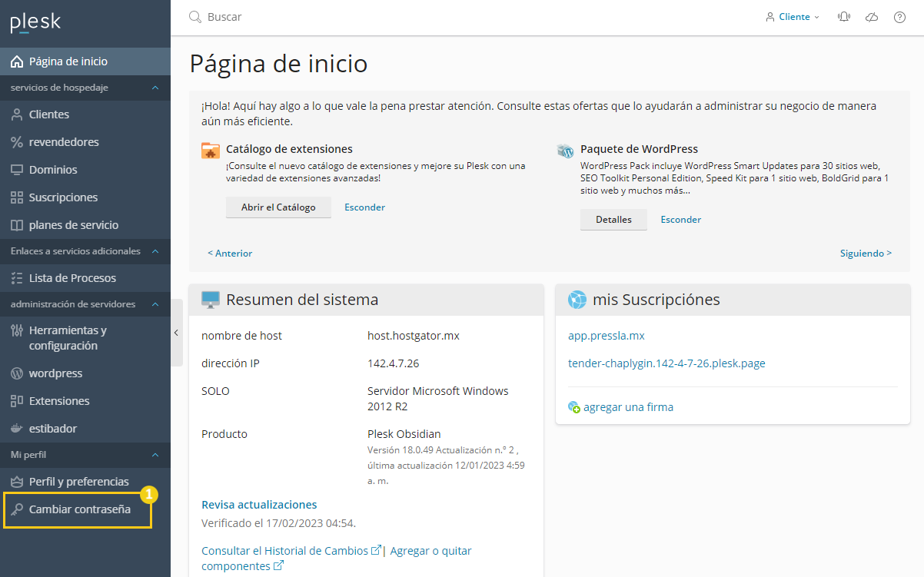924x577 pixels.
Task: Open planes de servicio menu item
Action: (85, 225)
